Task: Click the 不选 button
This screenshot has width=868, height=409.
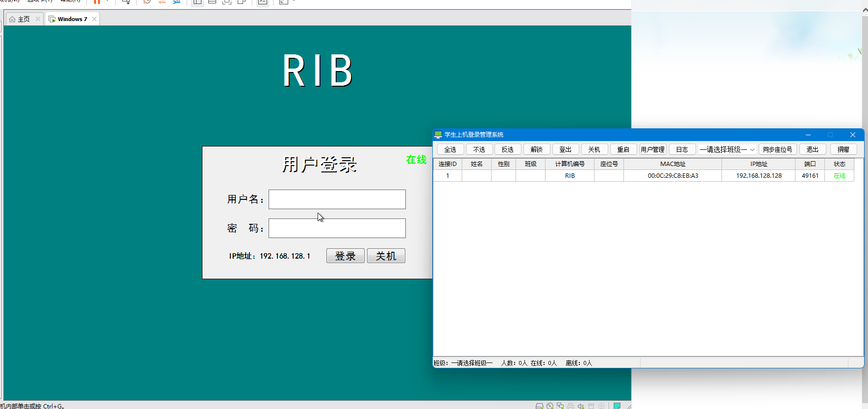Action: pyautogui.click(x=479, y=149)
